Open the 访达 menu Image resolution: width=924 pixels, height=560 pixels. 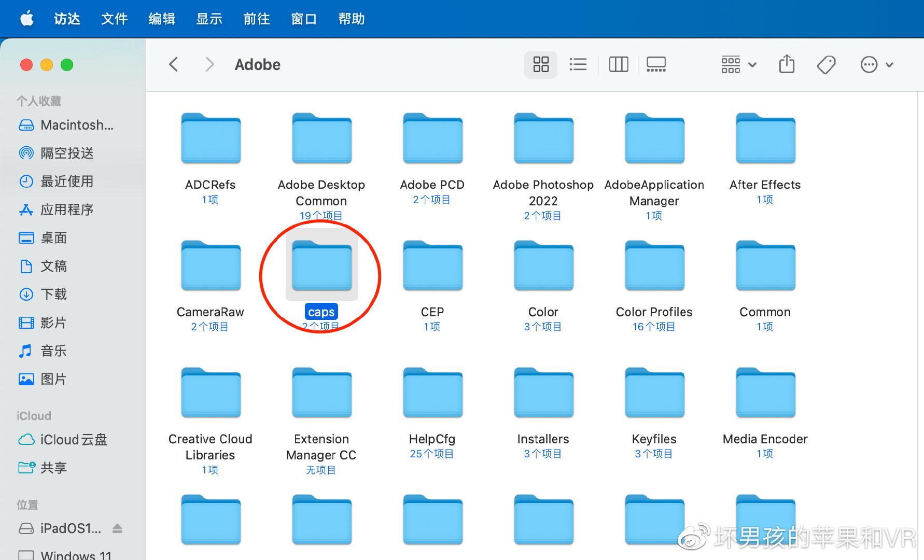(67, 19)
